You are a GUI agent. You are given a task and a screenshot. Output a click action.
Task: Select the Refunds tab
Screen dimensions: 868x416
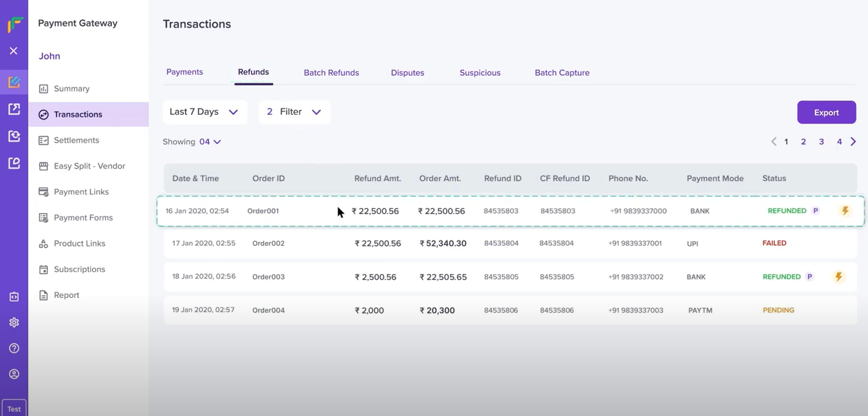pyautogui.click(x=253, y=72)
